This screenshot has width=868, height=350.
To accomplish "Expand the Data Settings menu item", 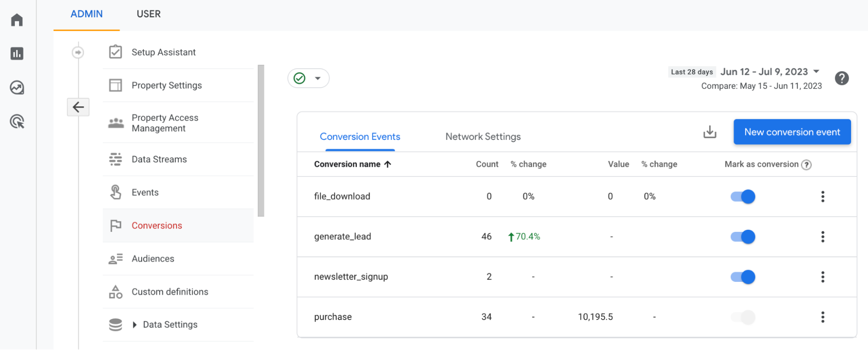I will coord(135,325).
